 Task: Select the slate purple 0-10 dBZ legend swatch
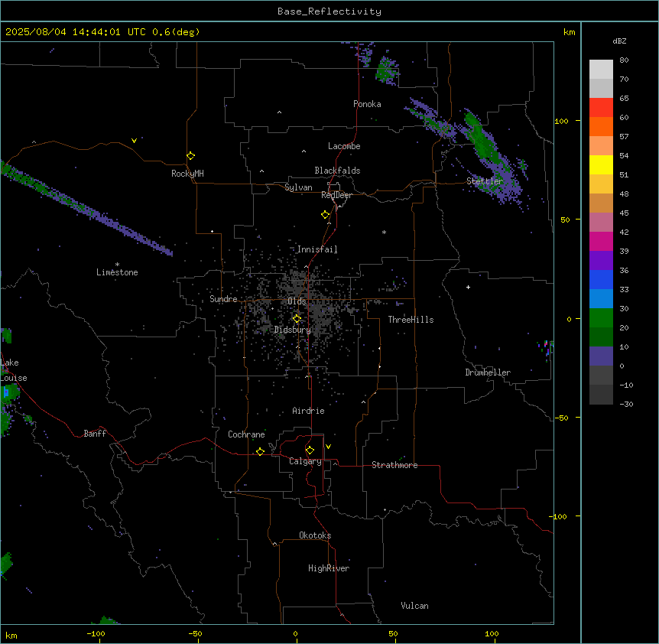[x=601, y=356]
